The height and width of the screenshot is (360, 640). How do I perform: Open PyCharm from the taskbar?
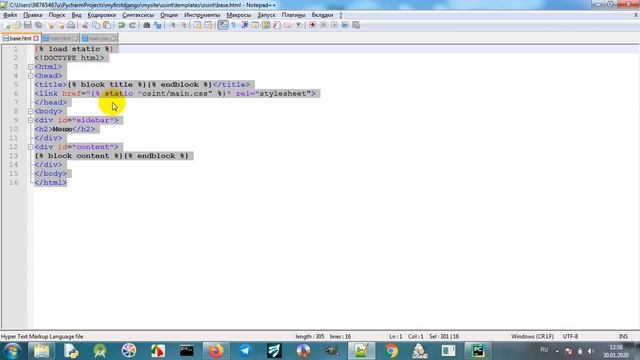[478, 351]
